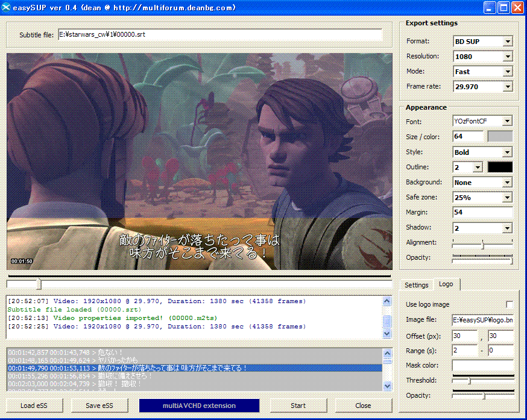This screenshot has height=420, width=527.
Task: Click the video position slider thumb
Action: point(39,284)
